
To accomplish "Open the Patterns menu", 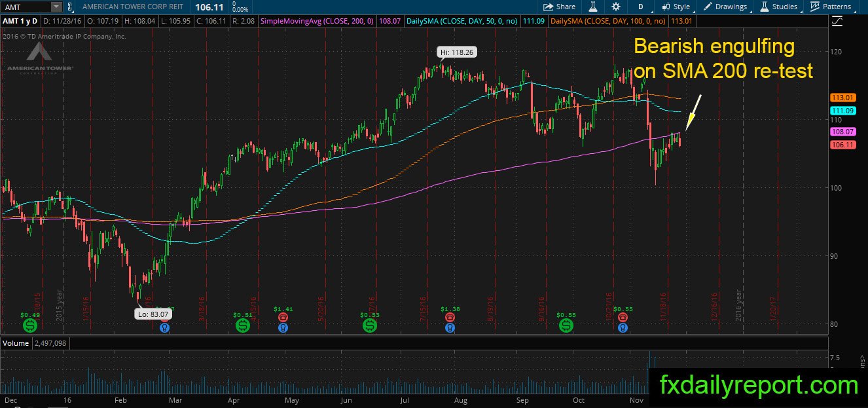I will [831, 7].
